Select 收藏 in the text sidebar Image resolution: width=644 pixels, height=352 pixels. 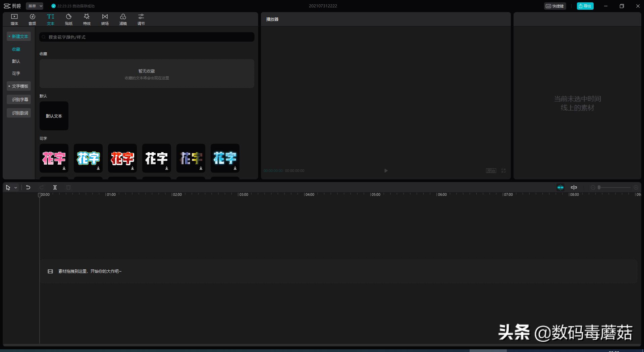[16, 49]
